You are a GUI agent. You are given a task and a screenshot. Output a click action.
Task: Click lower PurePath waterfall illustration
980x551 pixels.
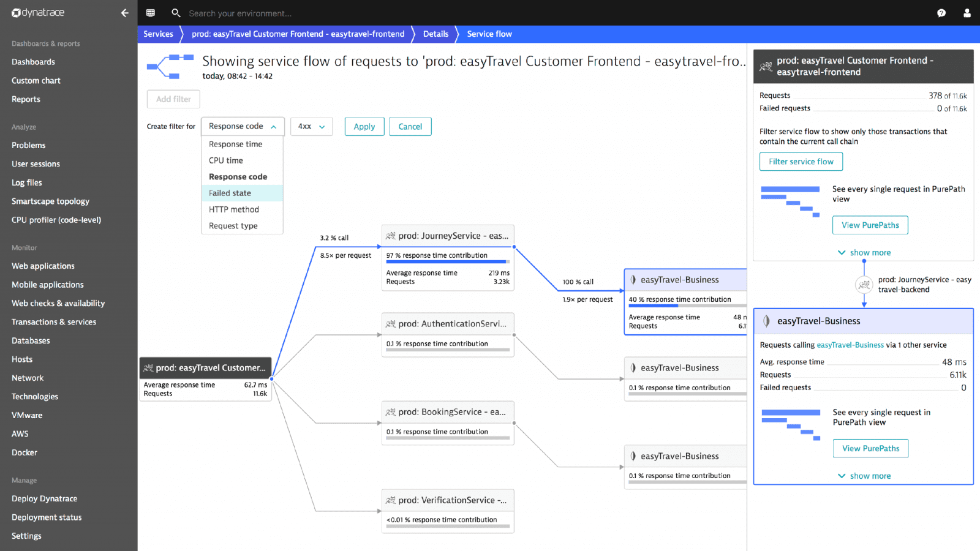tap(791, 425)
